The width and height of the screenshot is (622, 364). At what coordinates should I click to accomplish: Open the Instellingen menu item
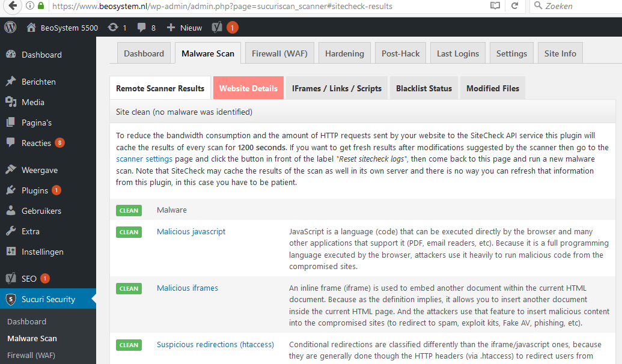[48, 252]
